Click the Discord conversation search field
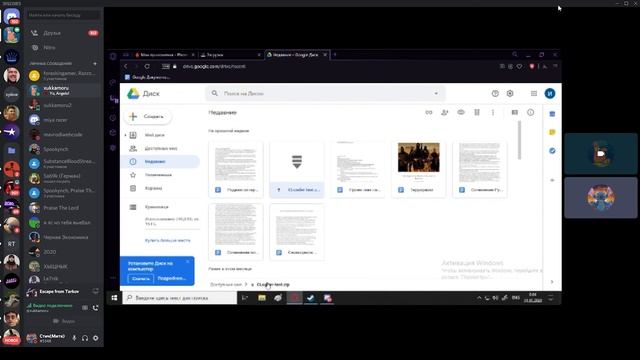The height and width of the screenshot is (360, 640). 64,15
